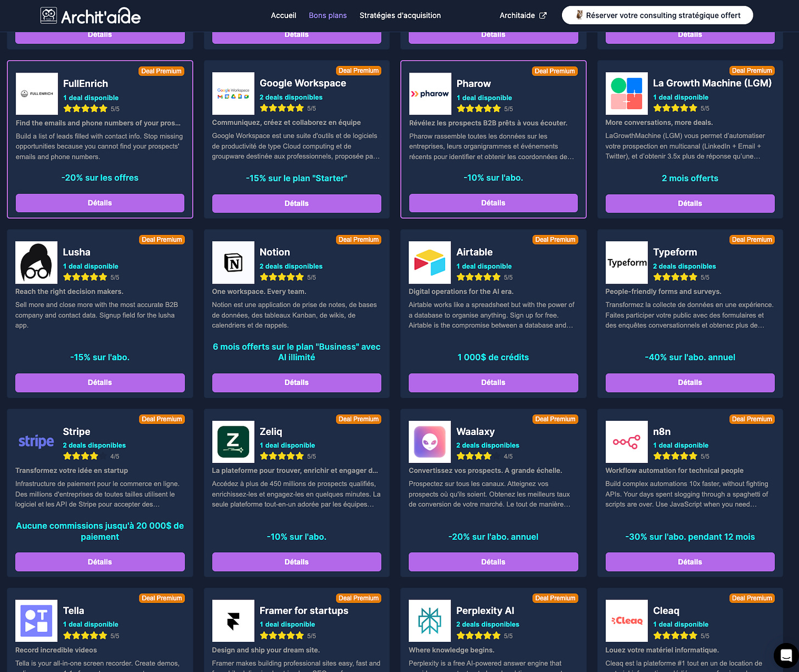Viewport: 799px width, 672px height.
Task: Open the Stripe logo thumbnail
Action: point(36,442)
